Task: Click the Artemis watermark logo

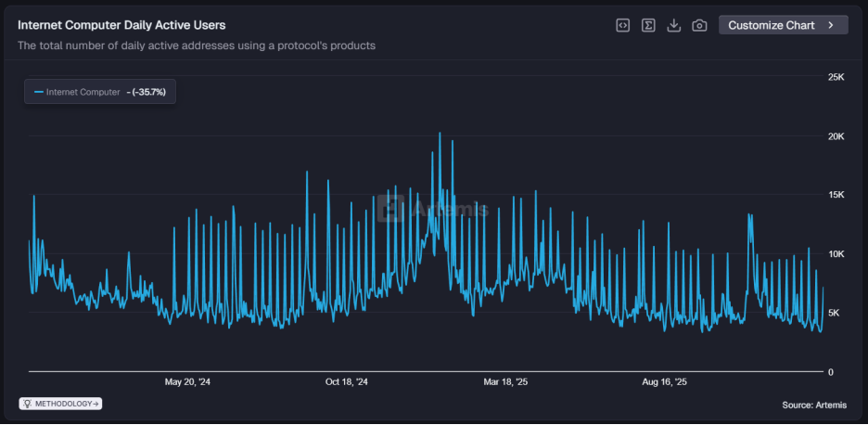Action: [x=390, y=209]
